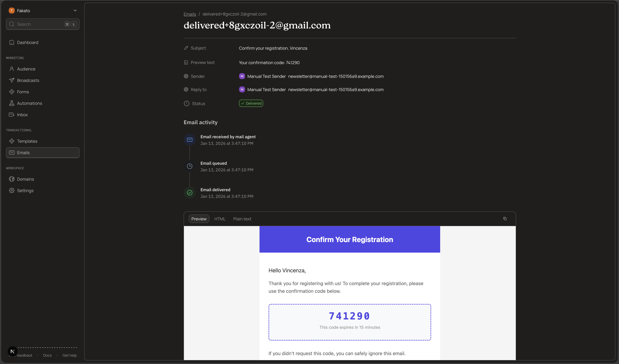Copy the email preview content

(505, 219)
